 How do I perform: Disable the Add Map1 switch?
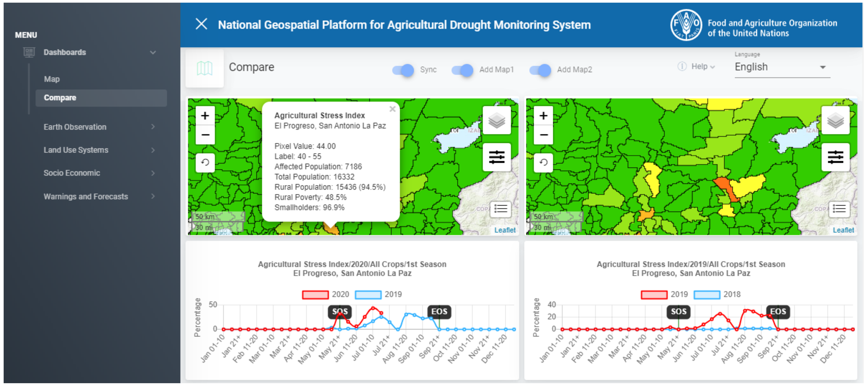[x=463, y=70]
